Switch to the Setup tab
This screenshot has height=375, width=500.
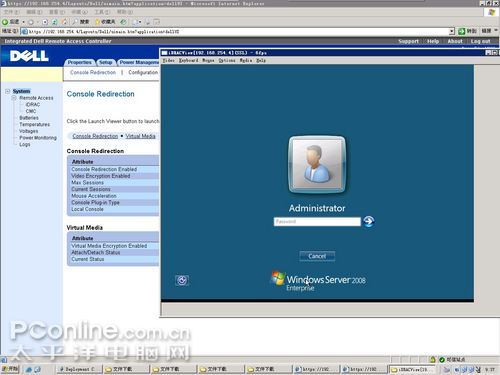pyautogui.click(x=106, y=62)
